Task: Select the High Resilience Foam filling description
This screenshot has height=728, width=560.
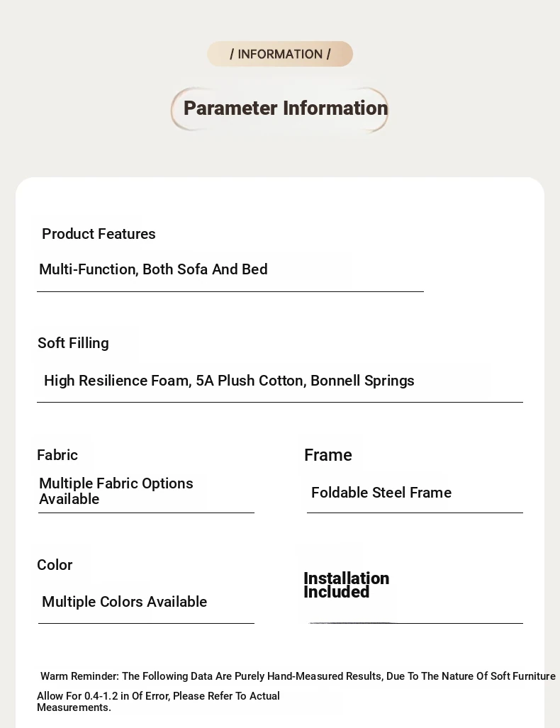Action: [x=229, y=381]
